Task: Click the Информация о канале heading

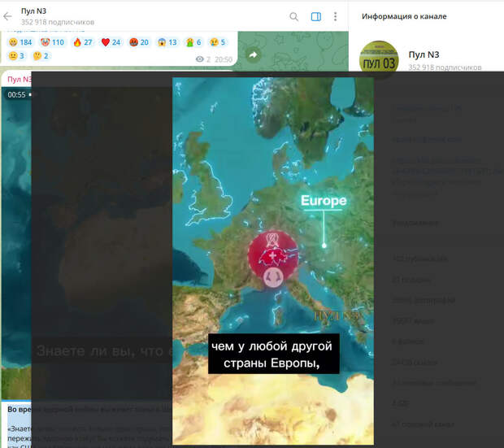Action: [404, 16]
